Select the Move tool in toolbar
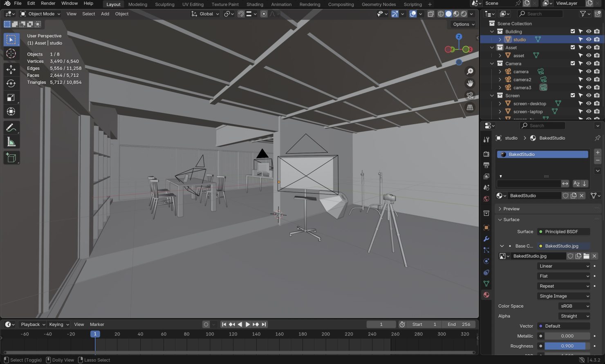Viewport: 605px width, 364px height. (x=11, y=69)
